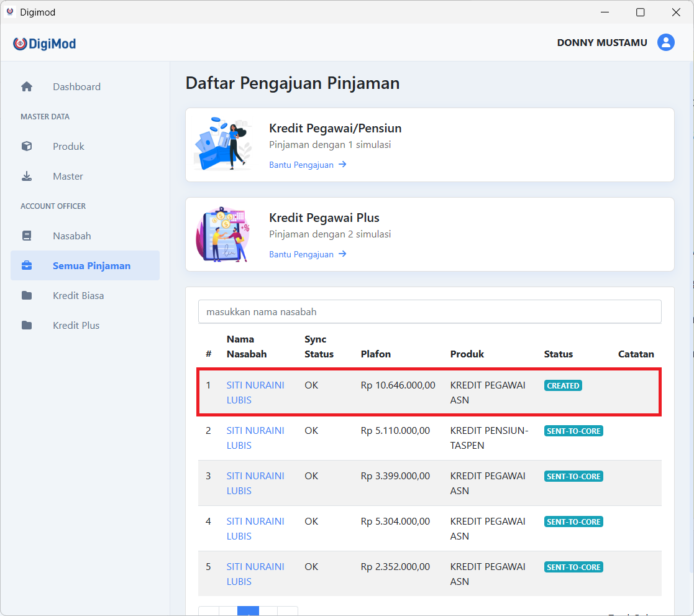This screenshot has width=694, height=616.
Task: Focus the 'masukkan nama nasabah' search field
Action: 429,311
